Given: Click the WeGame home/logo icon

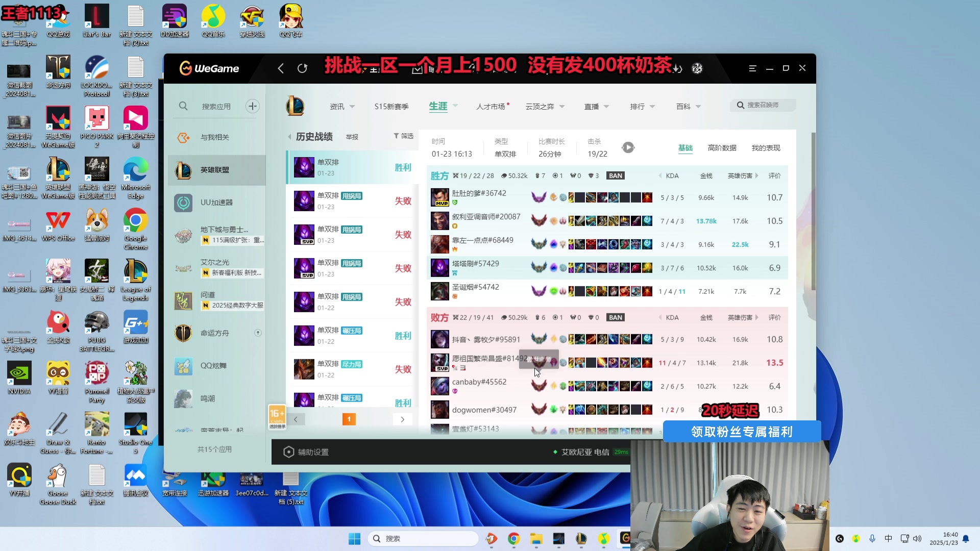Looking at the screenshot, I should [x=209, y=67].
